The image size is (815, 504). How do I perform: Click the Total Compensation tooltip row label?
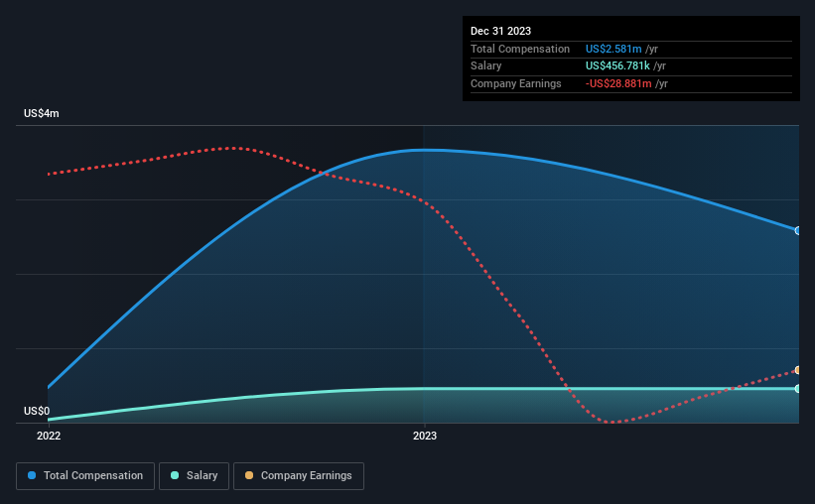(520, 49)
